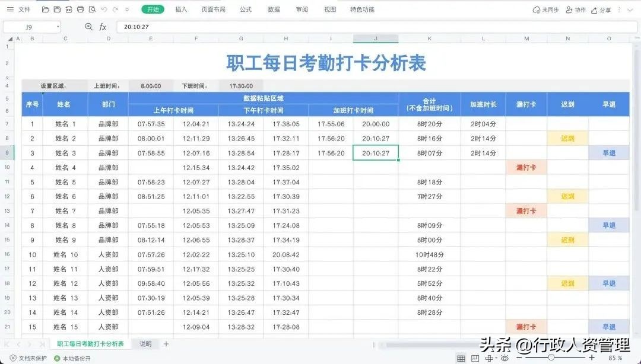The height and width of the screenshot is (364, 641).
Task: Switch to the 数据 ribbon tab
Action: click(x=273, y=9)
